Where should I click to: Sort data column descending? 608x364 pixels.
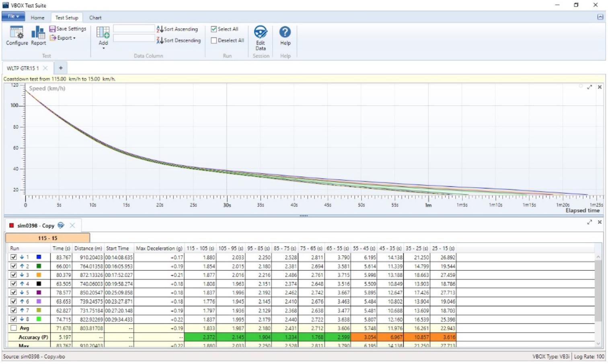(x=179, y=40)
